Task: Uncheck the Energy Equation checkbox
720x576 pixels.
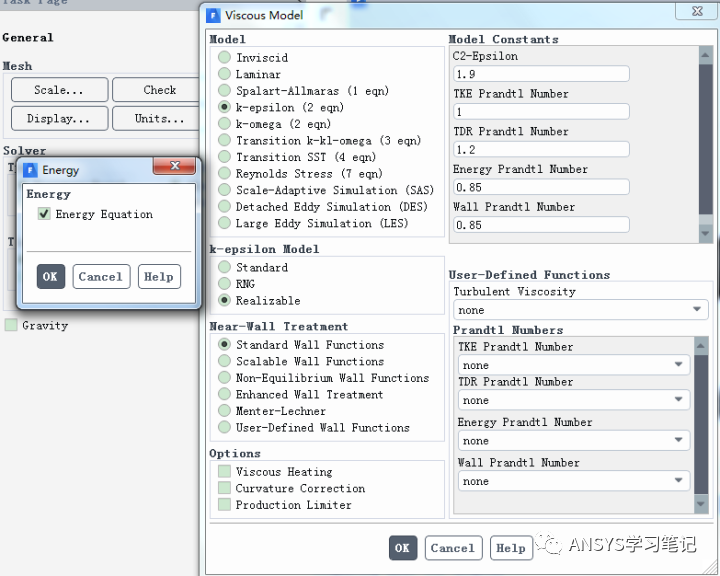Action: click(44, 214)
